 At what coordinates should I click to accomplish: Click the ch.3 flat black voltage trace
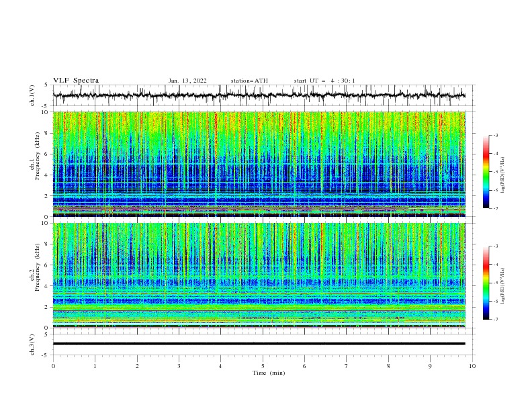tap(259, 344)
